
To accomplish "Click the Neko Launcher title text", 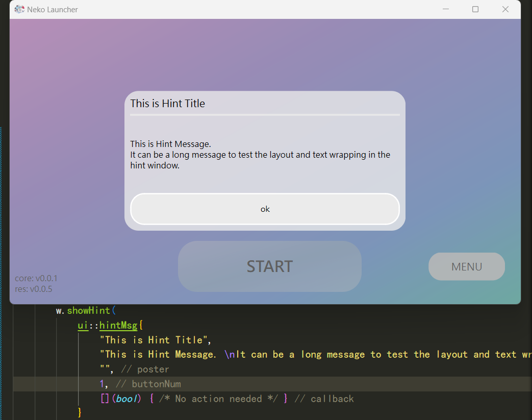I will pos(52,10).
